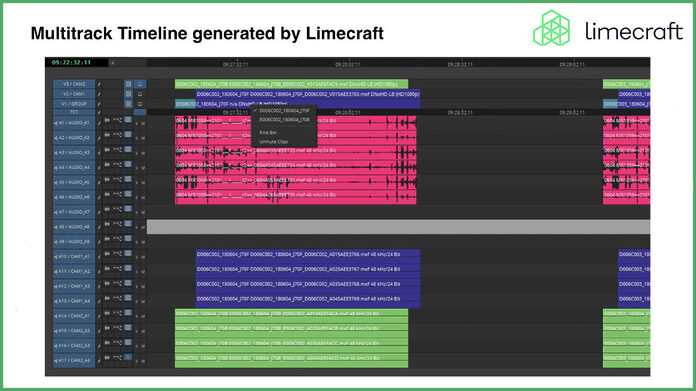
Task: Select the first pink audio clip on A6 / AUDIO_A6
Action: [296, 197]
